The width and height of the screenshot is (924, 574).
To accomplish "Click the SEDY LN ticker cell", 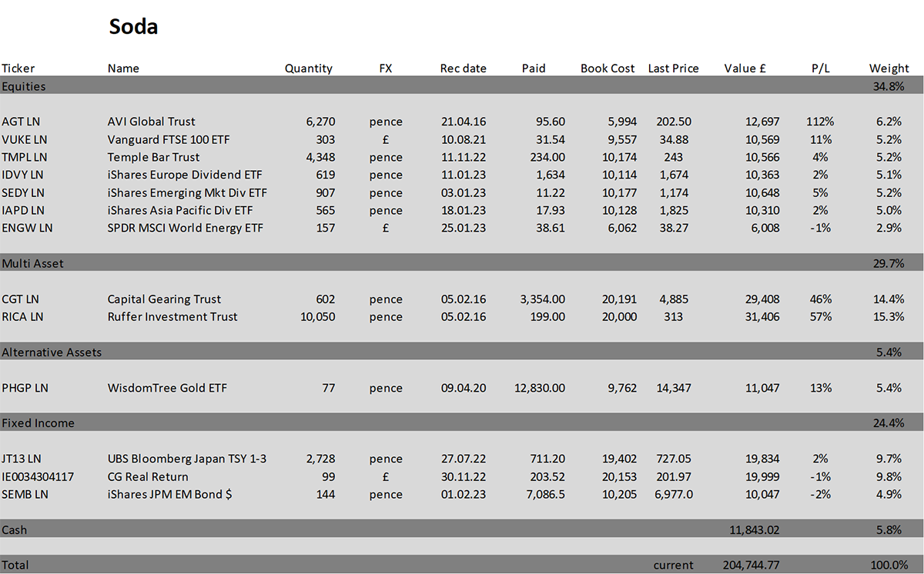I will coord(23,192).
